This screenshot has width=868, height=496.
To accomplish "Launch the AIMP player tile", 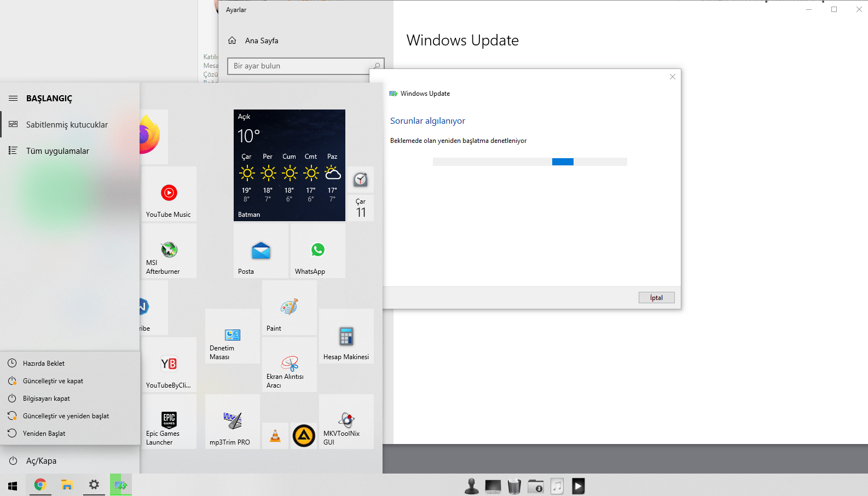I will point(304,436).
